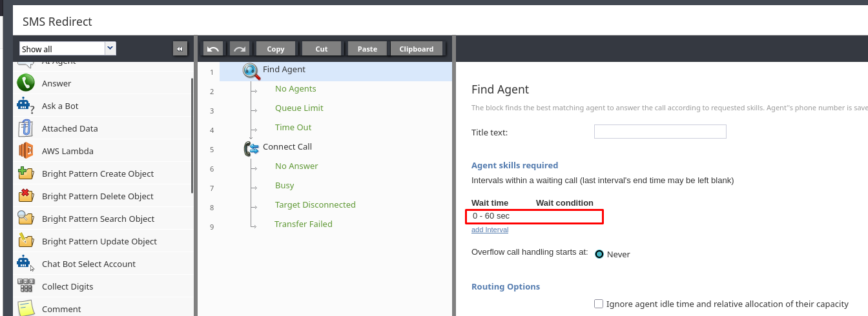This screenshot has width=868, height=316.
Task: Click the Title text input field
Action: 660,132
